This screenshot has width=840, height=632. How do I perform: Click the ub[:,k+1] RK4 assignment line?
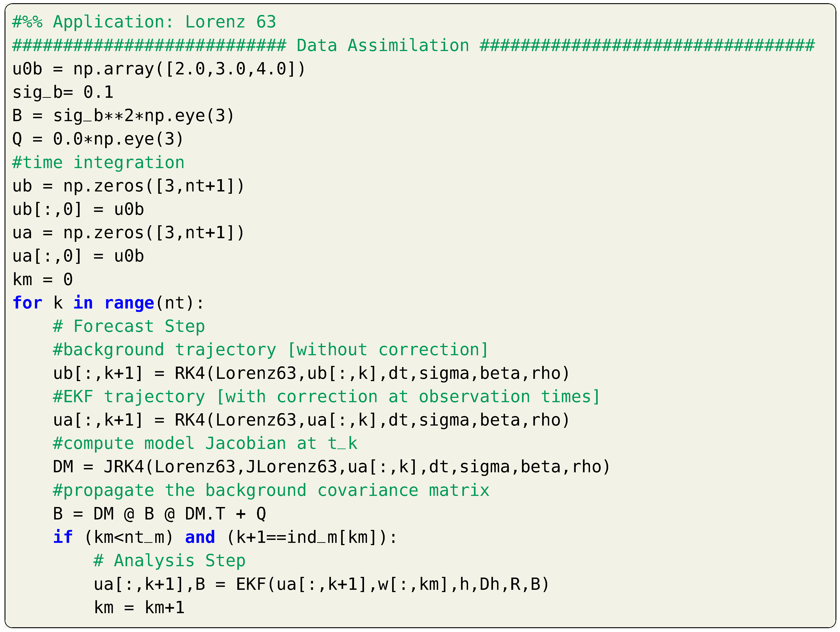click(311, 373)
